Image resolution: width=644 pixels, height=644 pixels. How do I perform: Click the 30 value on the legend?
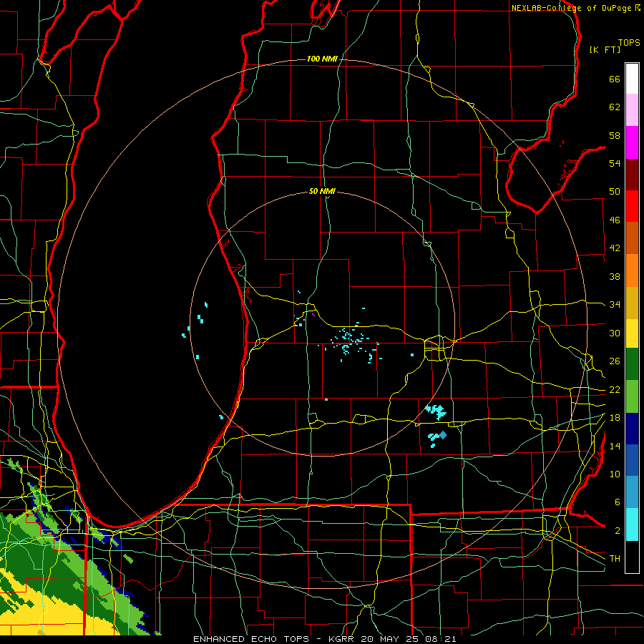615,333
